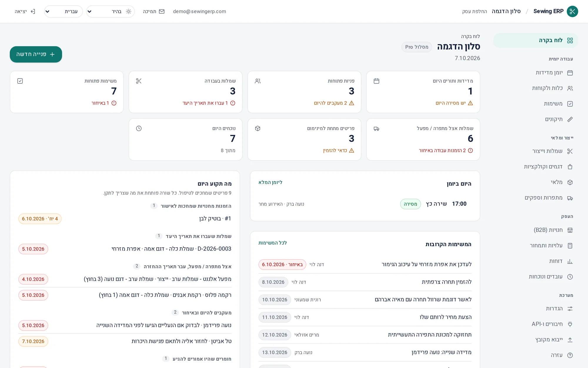Viewport: 588px width, 368px height.
Task: Open עלויות ותמחור calculator icon in sidebar
Action: point(570,246)
